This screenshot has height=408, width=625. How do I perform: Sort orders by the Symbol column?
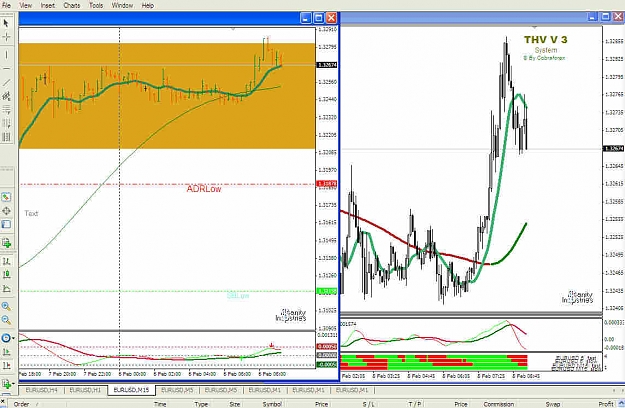(272, 404)
